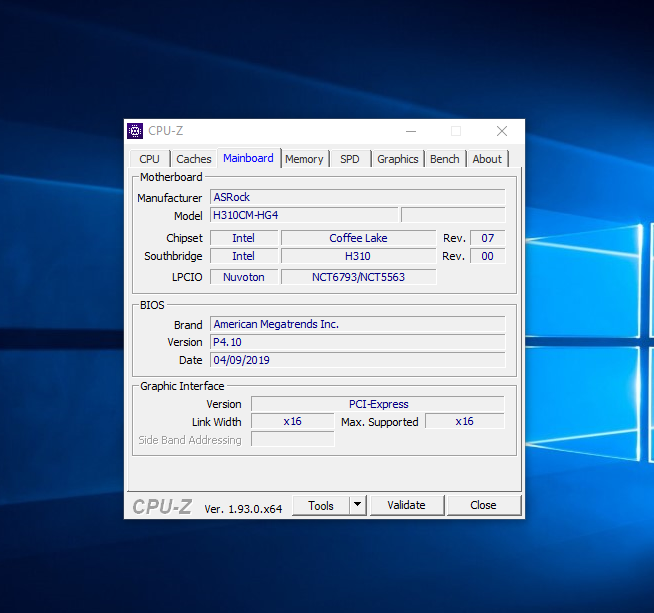This screenshot has width=654, height=613.
Task: Click the CPU-Z title text
Action: [166, 131]
